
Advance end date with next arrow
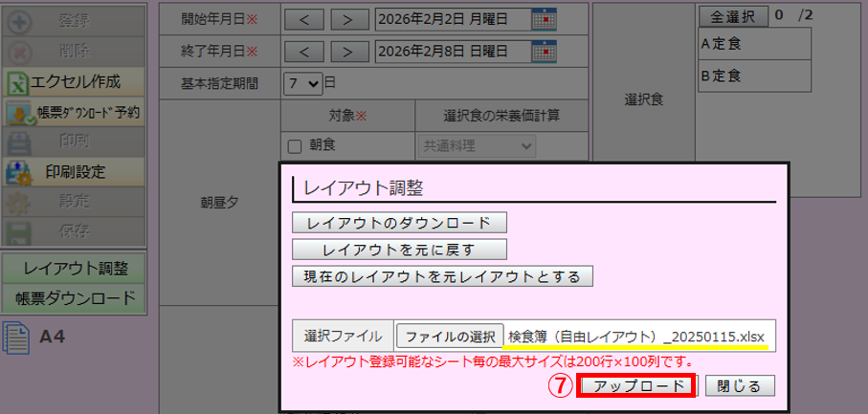tap(351, 51)
